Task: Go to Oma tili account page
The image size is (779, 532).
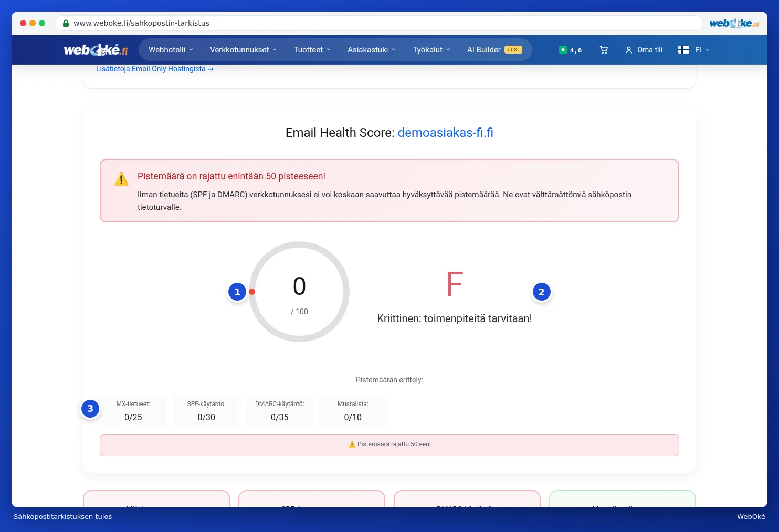Action: point(644,50)
